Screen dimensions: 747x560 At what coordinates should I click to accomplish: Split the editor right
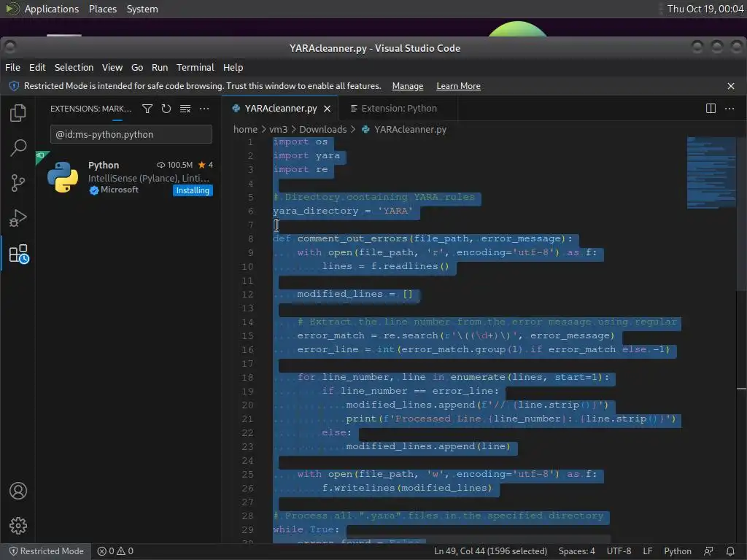coord(711,109)
